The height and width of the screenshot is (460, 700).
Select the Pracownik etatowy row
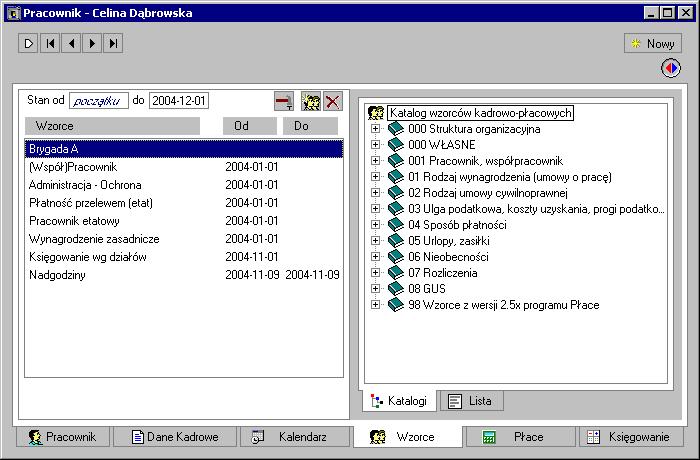click(x=184, y=221)
